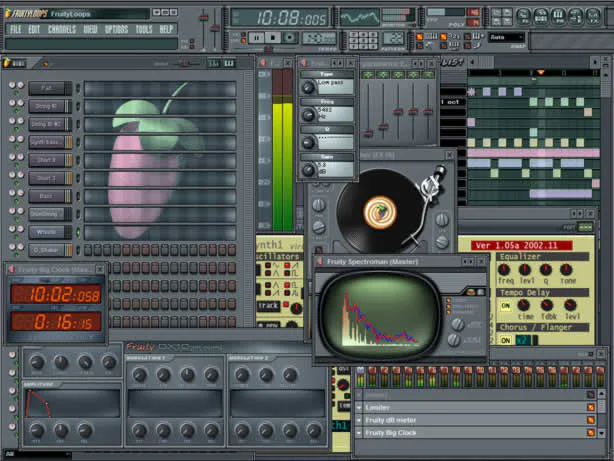This screenshot has width=614, height=461.
Task: Toggle the first green button above the faders
Action: click(x=367, y=74)
